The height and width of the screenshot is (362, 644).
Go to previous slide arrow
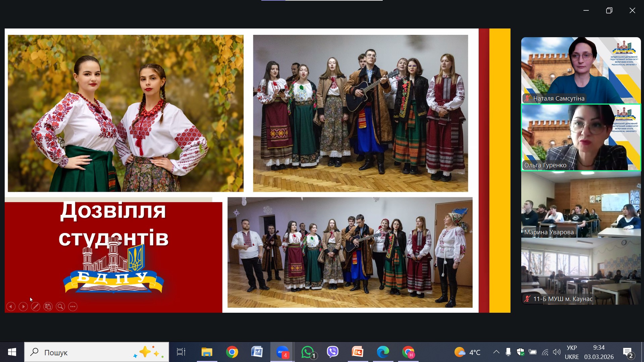pos(11,307)
